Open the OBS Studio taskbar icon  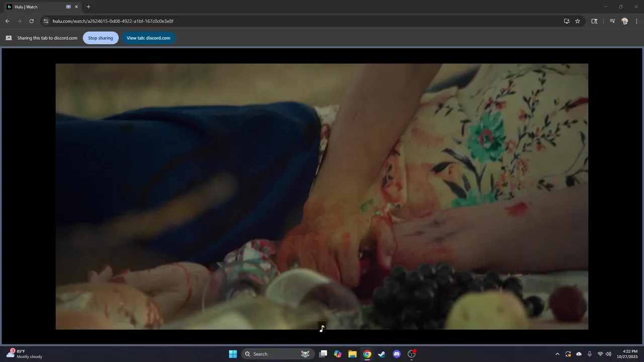412,354
